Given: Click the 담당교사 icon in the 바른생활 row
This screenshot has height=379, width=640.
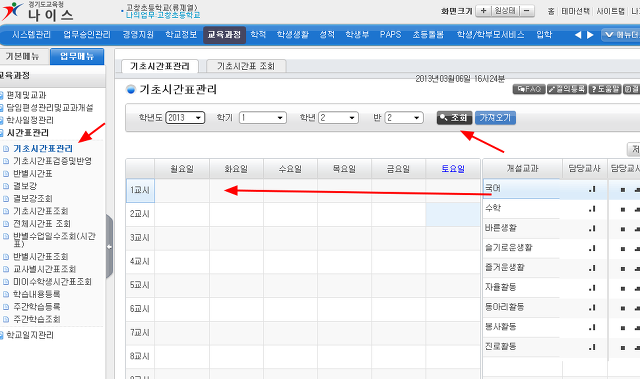Looking at the screenshot, I should coord(592,228).
